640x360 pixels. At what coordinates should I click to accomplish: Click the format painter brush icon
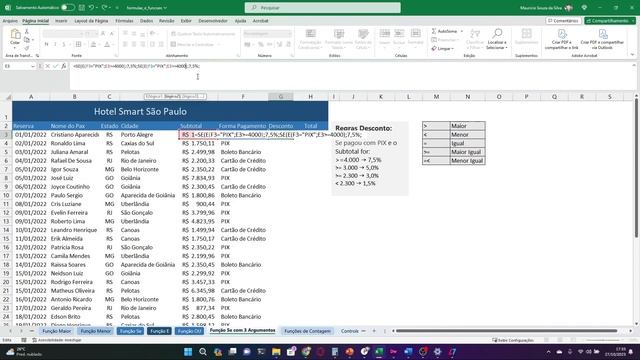27,48
